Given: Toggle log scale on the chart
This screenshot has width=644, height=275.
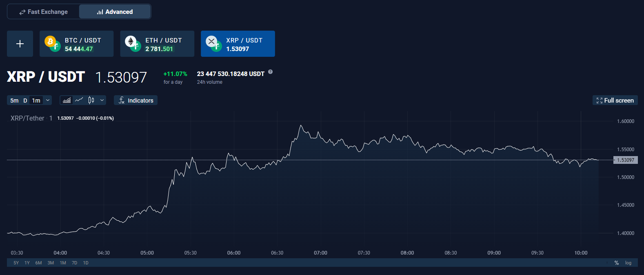Looking at the screenshot, I should 628,263.
